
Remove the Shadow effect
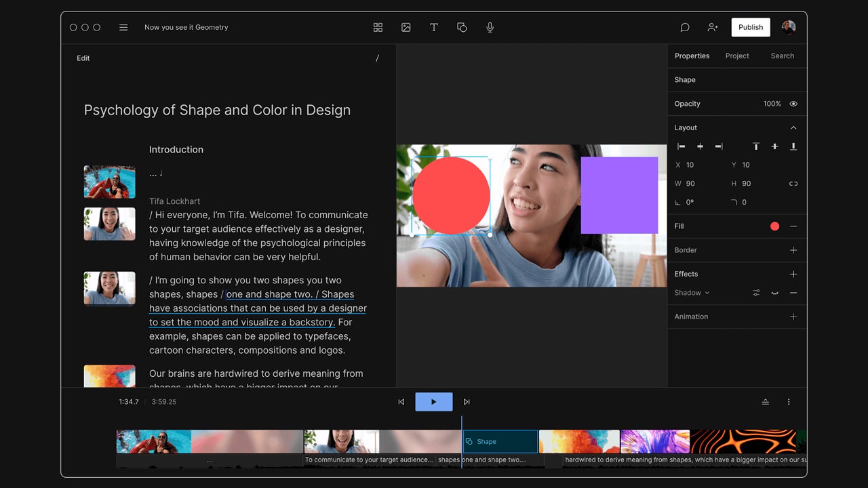[x=793, y=293]
